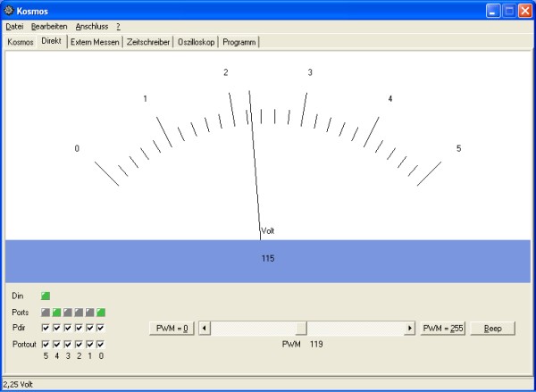Click the gray Ports indicator for port 3
The image size is (536, 392).
(68, 313)
